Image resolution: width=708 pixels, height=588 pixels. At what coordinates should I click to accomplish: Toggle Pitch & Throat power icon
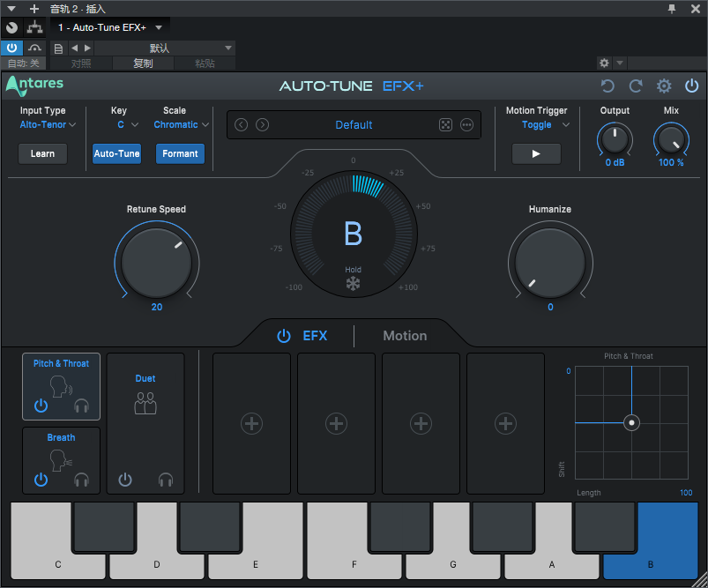[x=41, y=406]
